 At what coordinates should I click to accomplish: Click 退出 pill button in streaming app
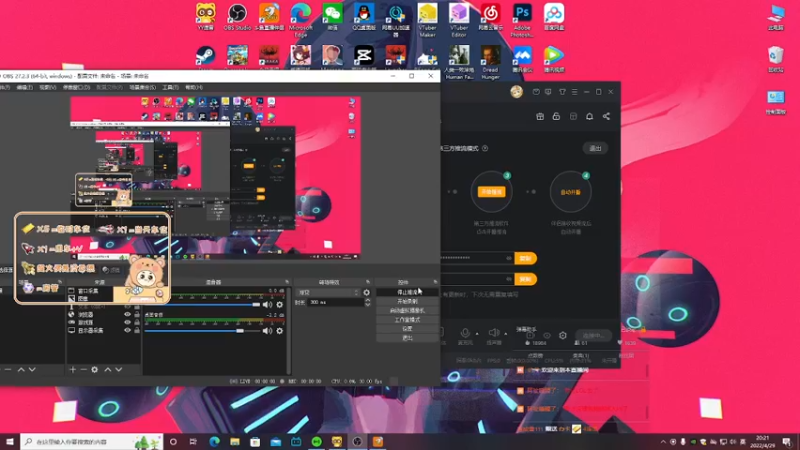point(595,148)
